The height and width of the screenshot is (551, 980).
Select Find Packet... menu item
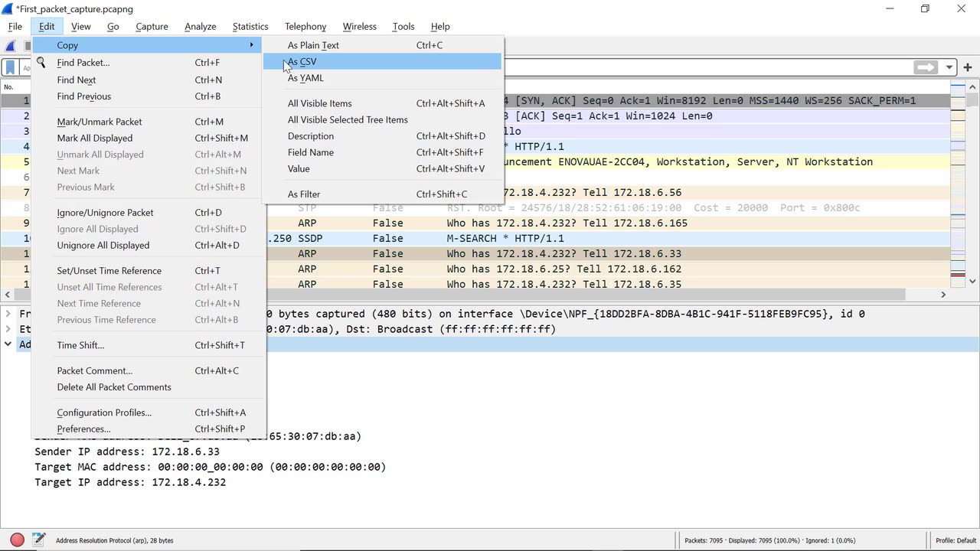(149, 63)
